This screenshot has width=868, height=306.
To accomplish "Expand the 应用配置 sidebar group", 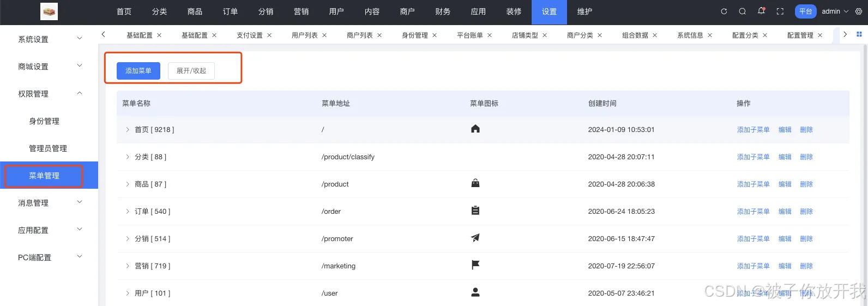I will pyautogui.click(x=49, y=230).
